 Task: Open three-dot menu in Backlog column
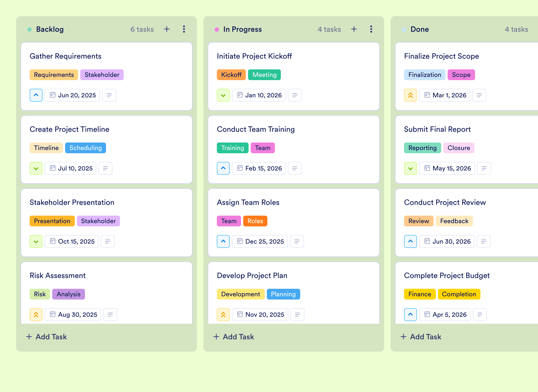184,29
